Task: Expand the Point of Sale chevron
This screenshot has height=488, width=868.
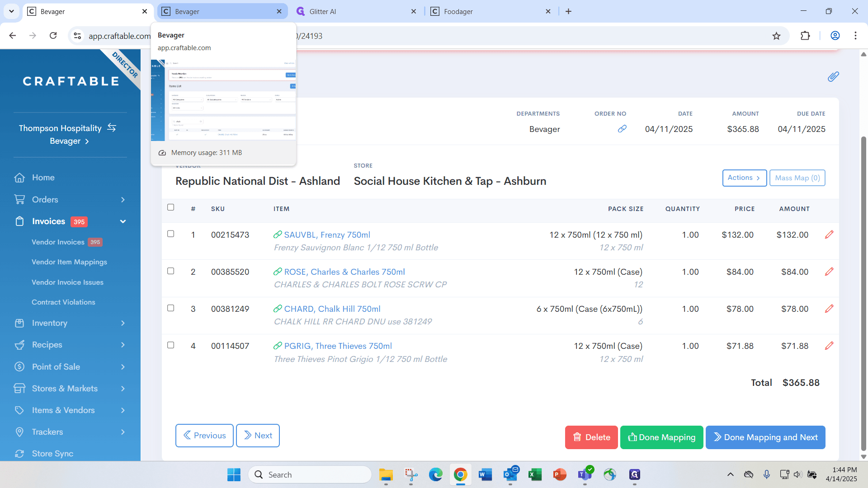Action: click(x=123, y=367)
